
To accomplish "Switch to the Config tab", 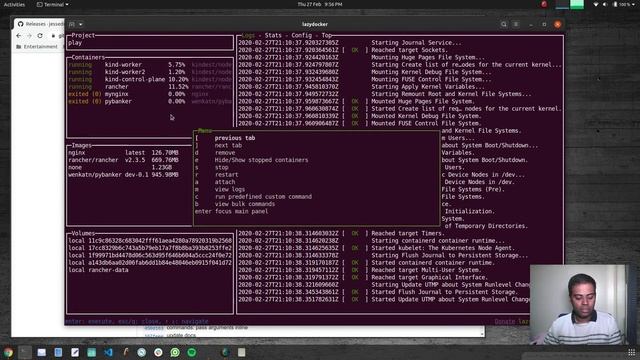I will click(x=302, y=36).
